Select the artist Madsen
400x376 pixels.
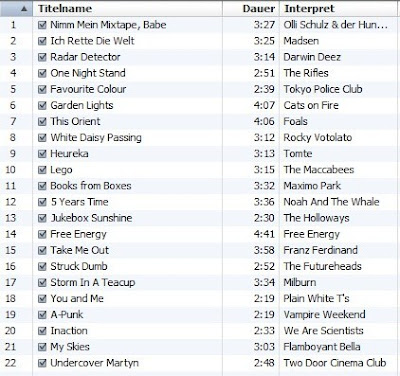point(301,41)
